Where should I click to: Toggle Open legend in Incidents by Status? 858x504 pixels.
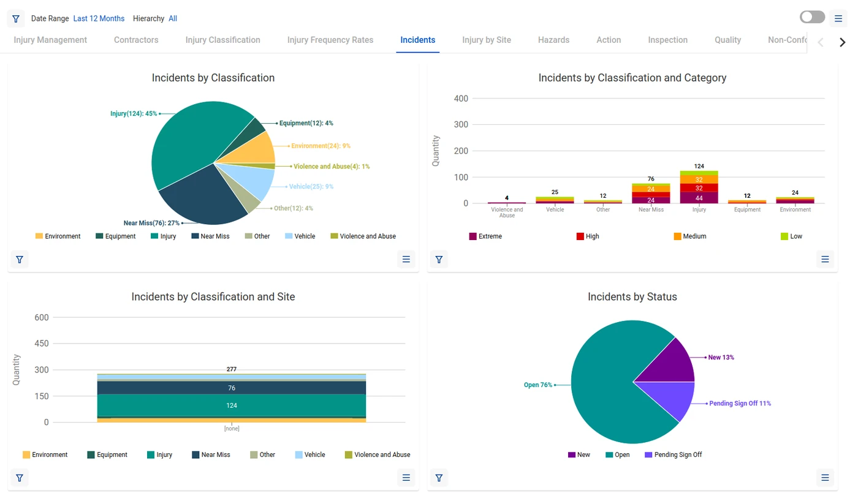(x=617, y=455)
